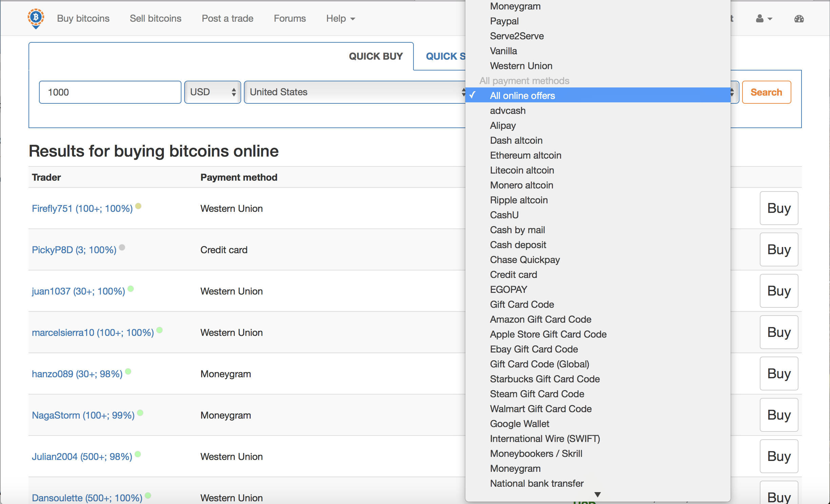Click the checkmark beside All online offers

tap(473, 96)
